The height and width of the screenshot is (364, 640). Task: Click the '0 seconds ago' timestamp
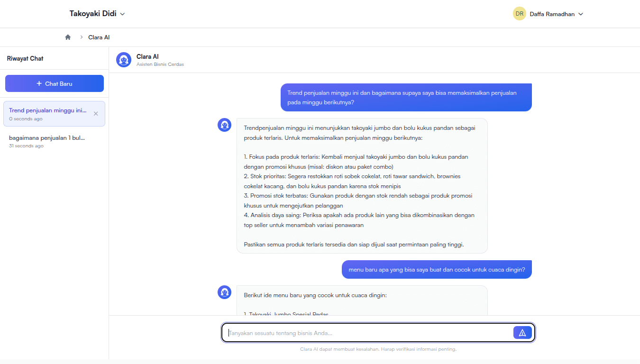[x=26, y=119]
